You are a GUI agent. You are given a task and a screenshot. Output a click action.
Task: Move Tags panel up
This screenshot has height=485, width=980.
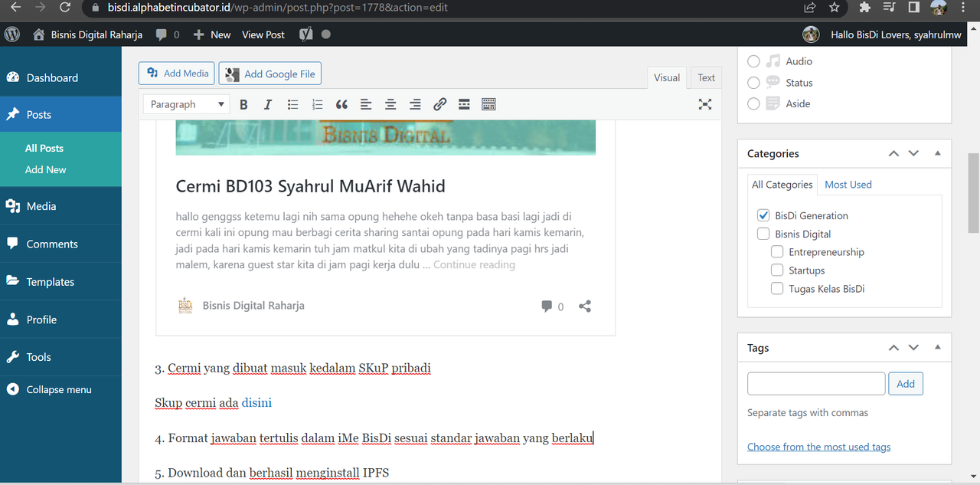893,348
